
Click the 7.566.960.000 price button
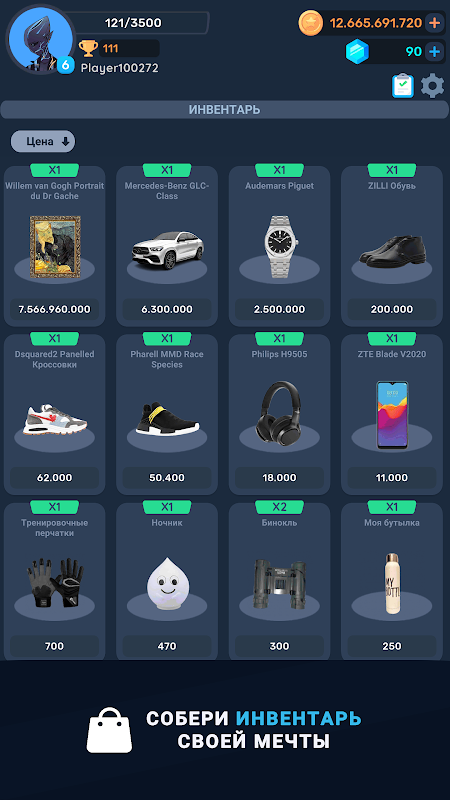pos(55,309)
